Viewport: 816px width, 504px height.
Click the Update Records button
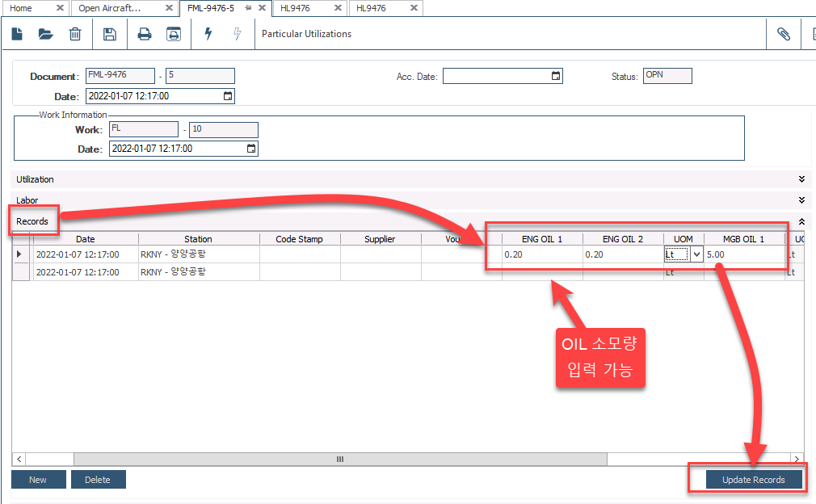(x=753, y=480)
